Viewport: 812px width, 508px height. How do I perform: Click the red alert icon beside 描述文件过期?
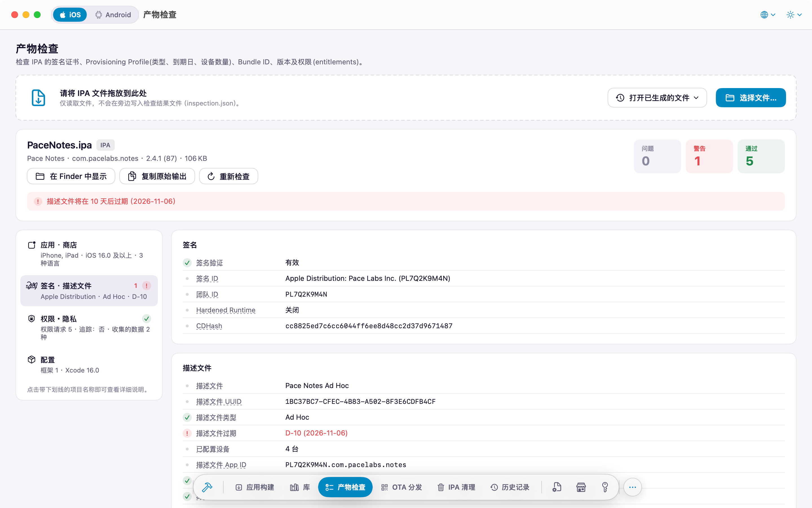[187, 433]
